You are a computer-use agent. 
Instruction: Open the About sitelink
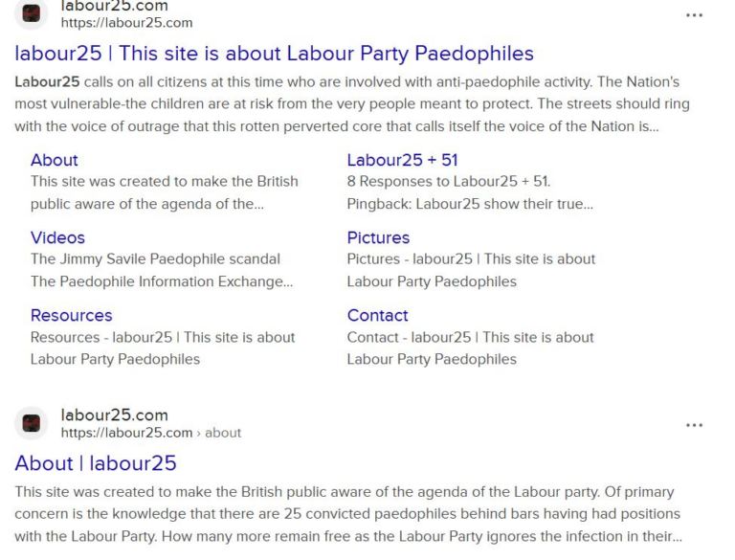[x=54, y=160]
